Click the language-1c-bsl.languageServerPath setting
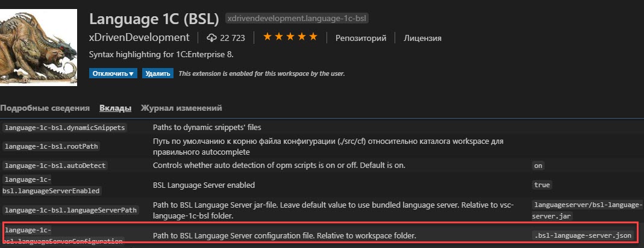The height and width of the screenshot is (248, 644). (x=70, y=210)
